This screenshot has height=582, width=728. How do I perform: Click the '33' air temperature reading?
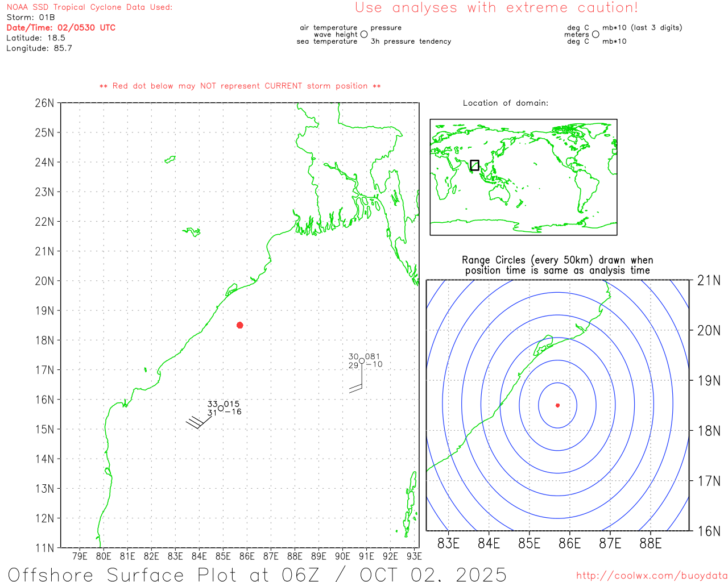pos(213,404)
